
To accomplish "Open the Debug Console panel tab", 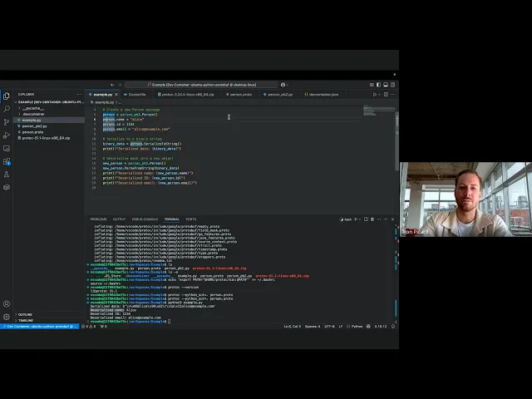I will (x=145, y=219).
